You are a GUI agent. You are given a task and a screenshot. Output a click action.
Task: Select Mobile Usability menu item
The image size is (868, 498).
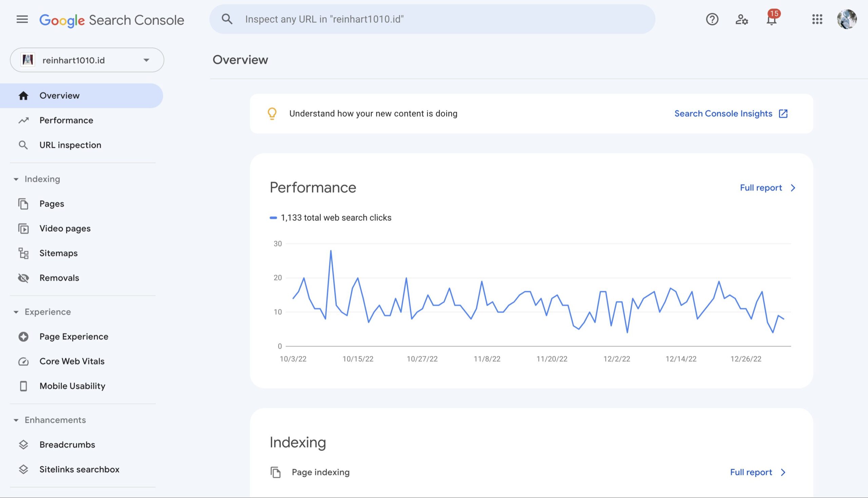(72, 386)
